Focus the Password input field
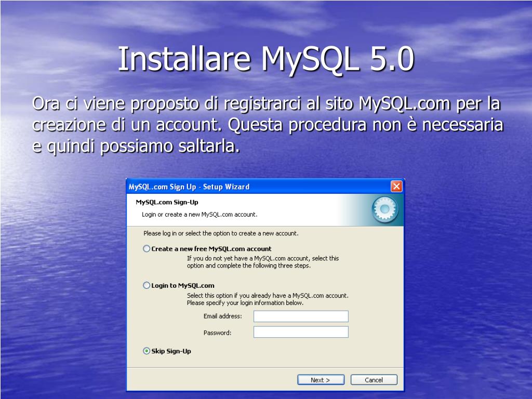Viewport: 532px width, 399px height. 301,332
